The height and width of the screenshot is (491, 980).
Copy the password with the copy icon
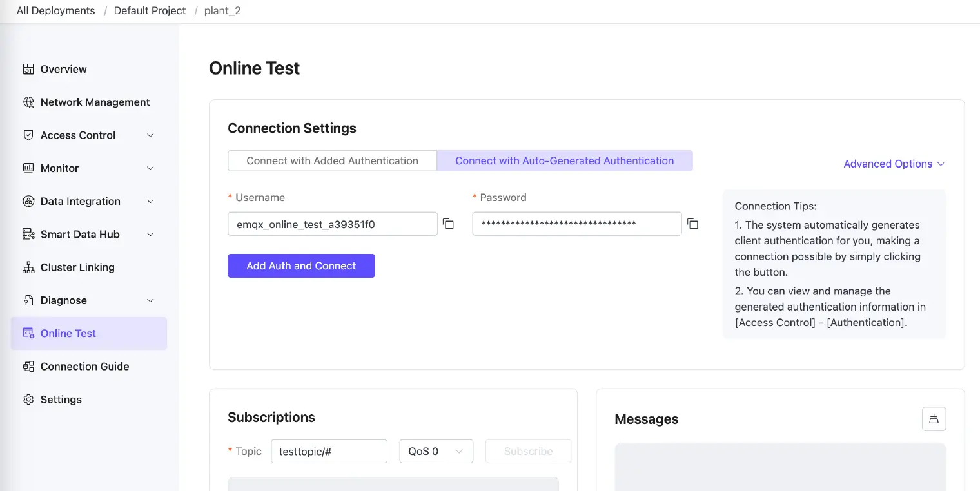click(x=692, y=224)
